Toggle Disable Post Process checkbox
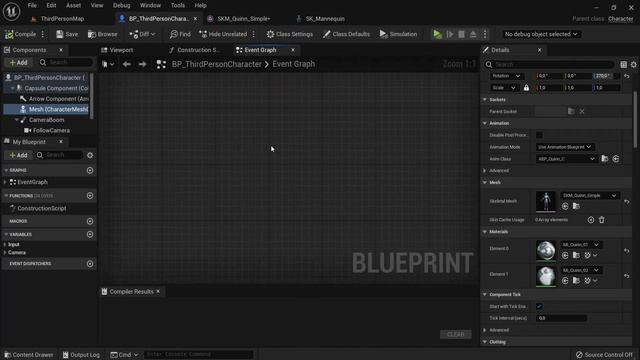Screen dimensions: 640x360 pyautogui.click(x=539, y=135)
